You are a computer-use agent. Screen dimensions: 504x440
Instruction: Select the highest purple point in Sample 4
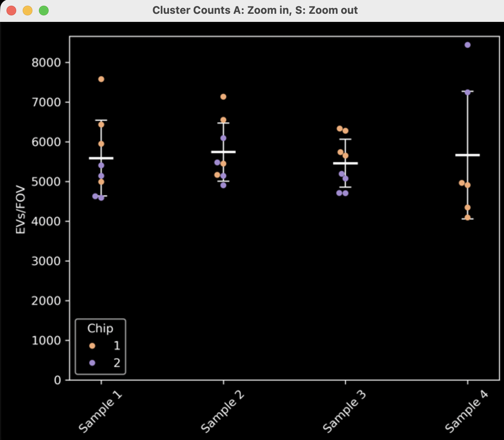click(x=468, y=45)
